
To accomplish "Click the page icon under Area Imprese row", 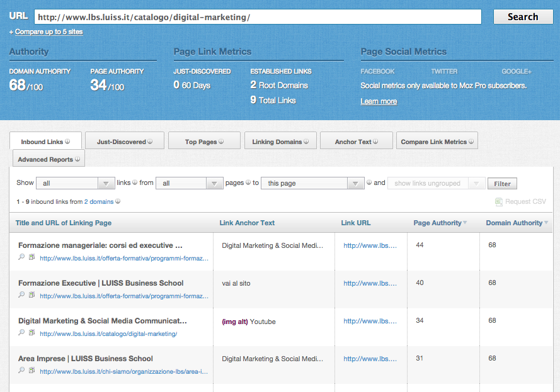I will click(x=31, y=370).
